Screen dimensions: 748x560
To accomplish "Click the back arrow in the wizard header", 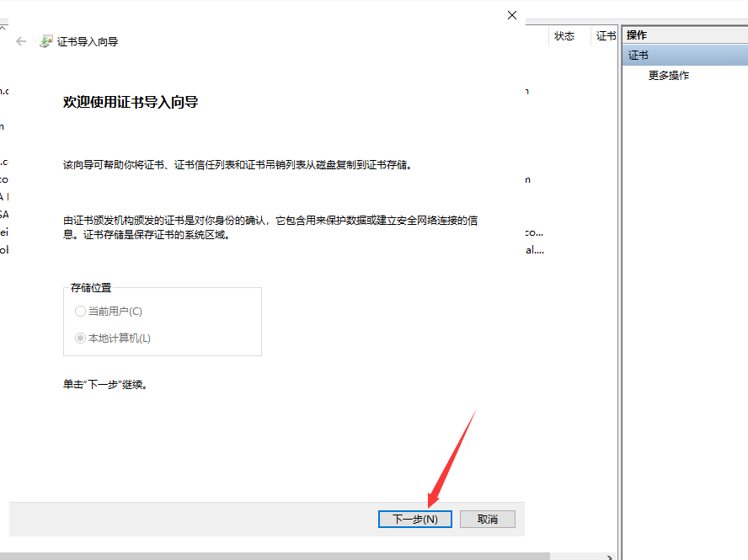I will (x=22, y=41).
